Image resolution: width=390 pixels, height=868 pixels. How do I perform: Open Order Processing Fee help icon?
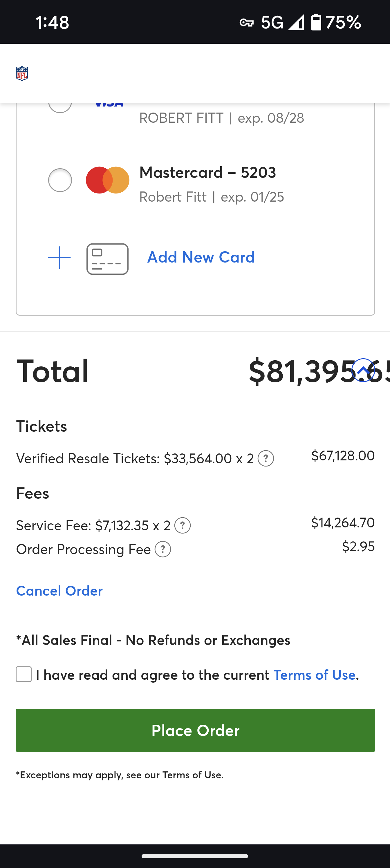pos(163,549)
